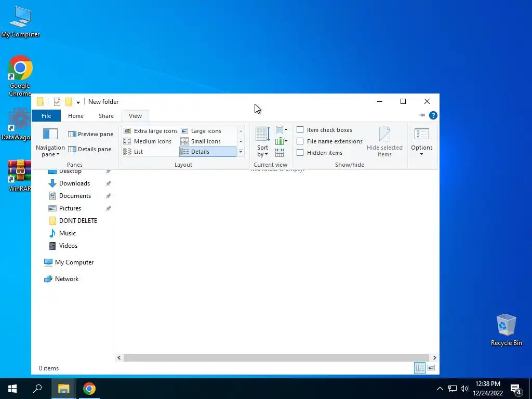
Task: Open Action Center notifications
Action: 516,389
